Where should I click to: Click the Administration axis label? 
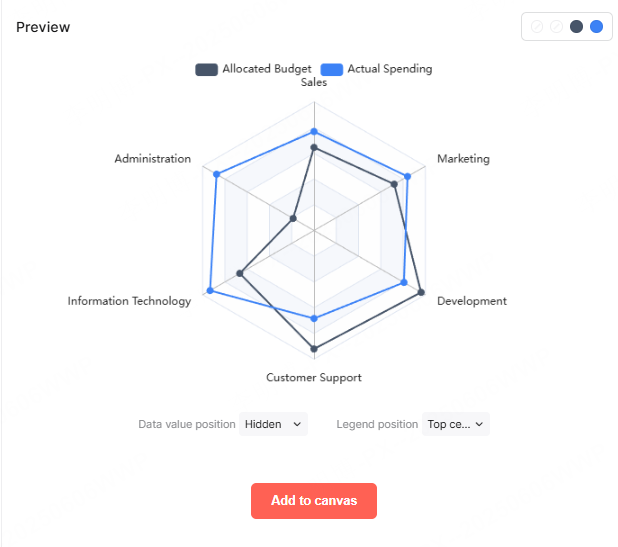[152, 159]
